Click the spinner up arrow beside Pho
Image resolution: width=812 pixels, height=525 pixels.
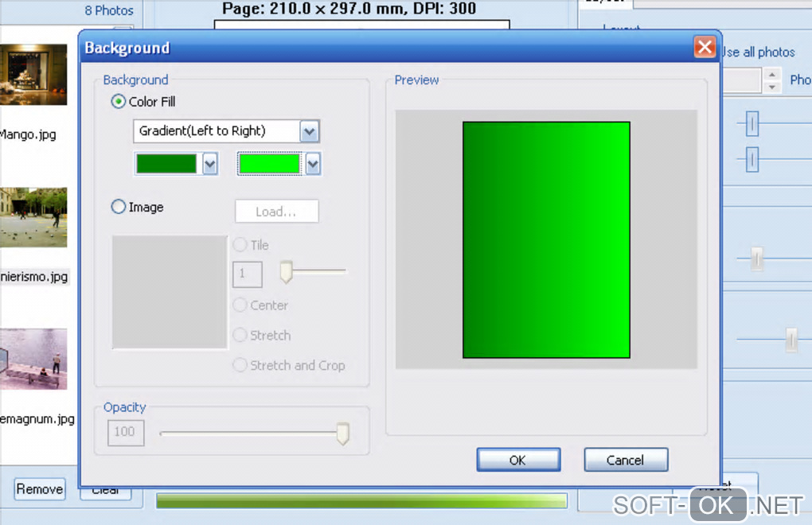pyautogui.click(x=772, y=74)
